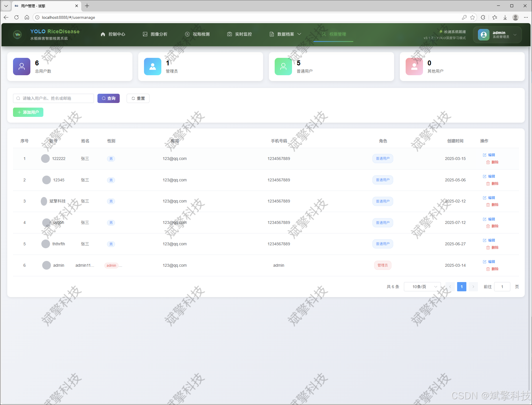The image size is (532, 405).
Task: Open browser extensions icon
Action: click(483, 17)
